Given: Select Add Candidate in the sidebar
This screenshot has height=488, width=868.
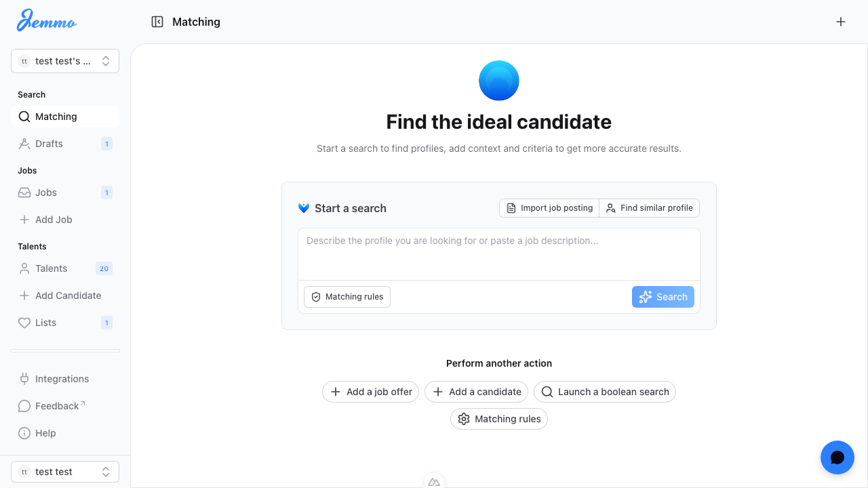Looking at the screenshot, I should [68, 296].
